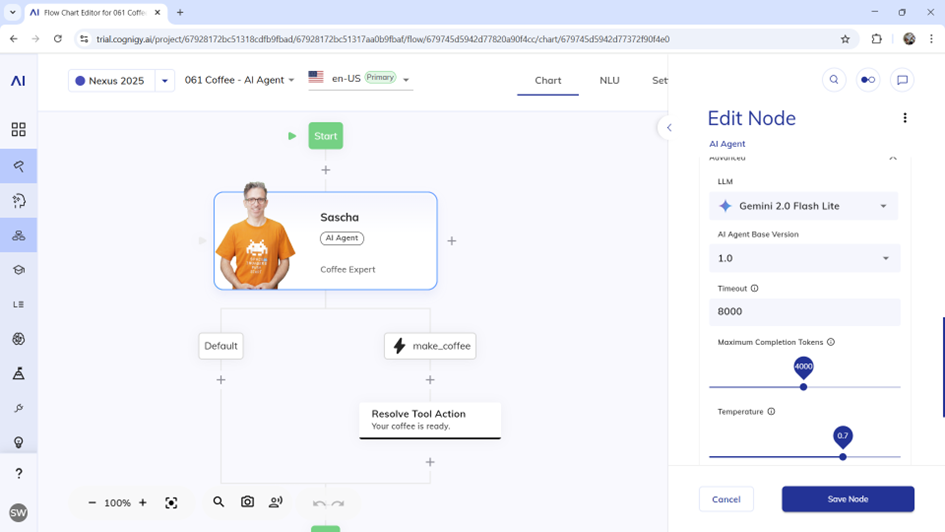Open the three-dot menu of Edit Node
The width and height of the screenshot is (945, 532).
[905, 118]
